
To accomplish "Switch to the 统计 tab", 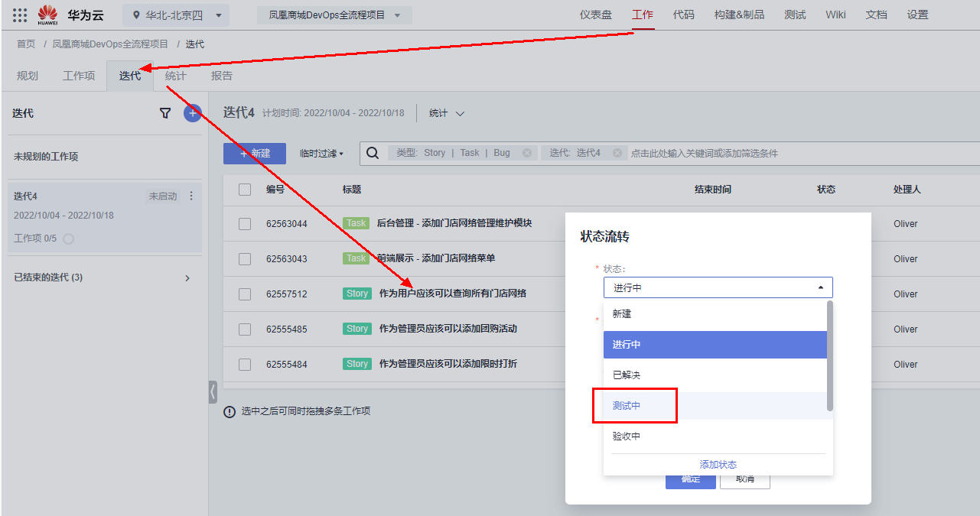I will (x=175, y=76).
